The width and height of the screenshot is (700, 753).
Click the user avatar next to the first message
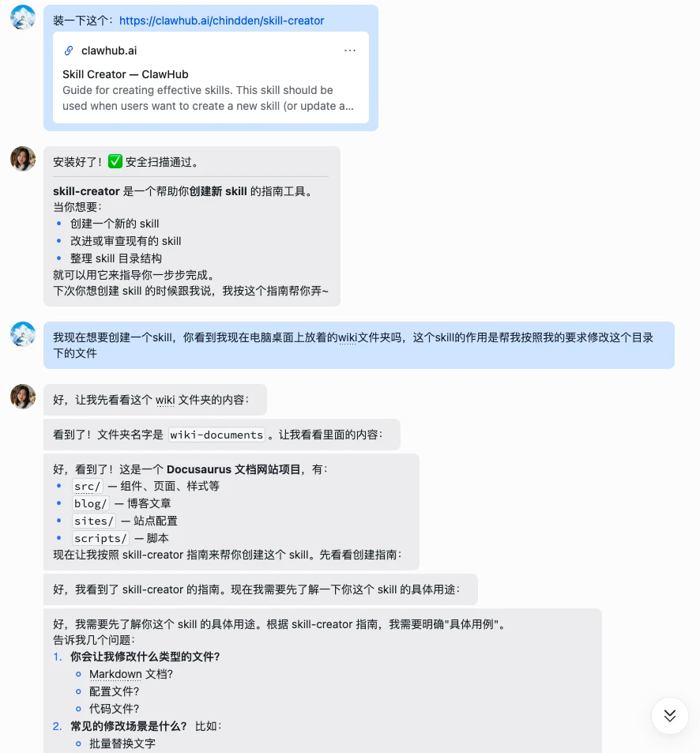tap(23, 17)
